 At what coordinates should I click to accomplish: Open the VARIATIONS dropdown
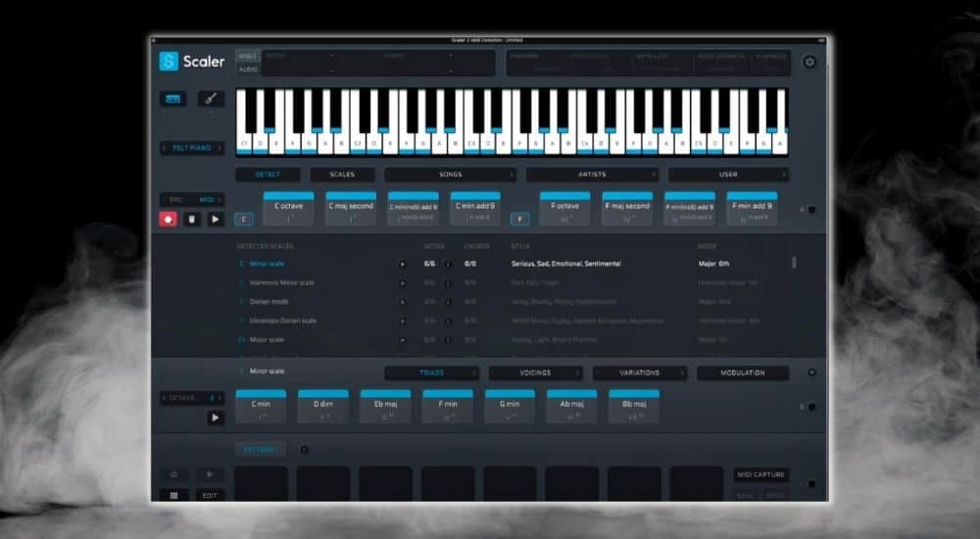pyautogui.click(x=639, y=372)
